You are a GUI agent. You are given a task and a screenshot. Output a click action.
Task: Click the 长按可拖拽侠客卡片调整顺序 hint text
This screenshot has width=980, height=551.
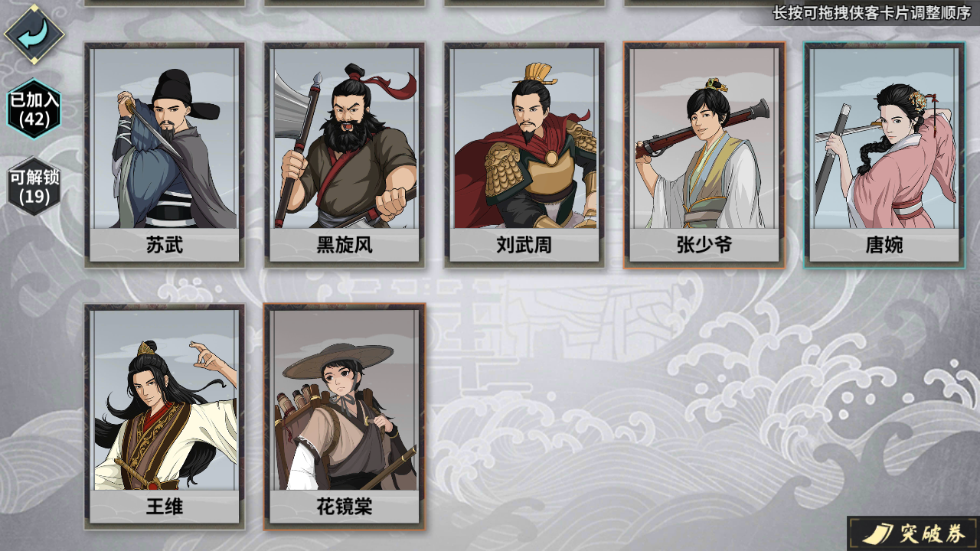coord(871,12)
